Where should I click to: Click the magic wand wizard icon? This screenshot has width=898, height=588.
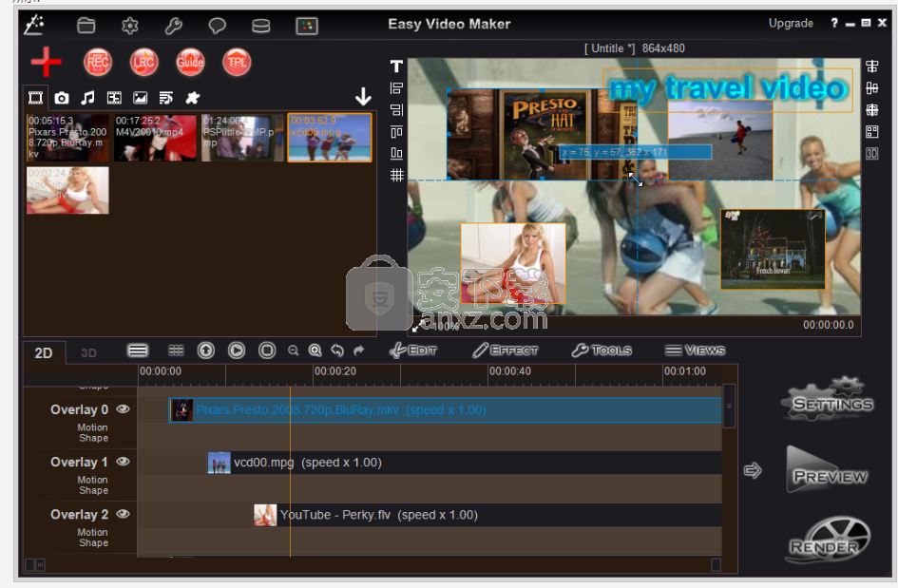click(x=34, y=25)
